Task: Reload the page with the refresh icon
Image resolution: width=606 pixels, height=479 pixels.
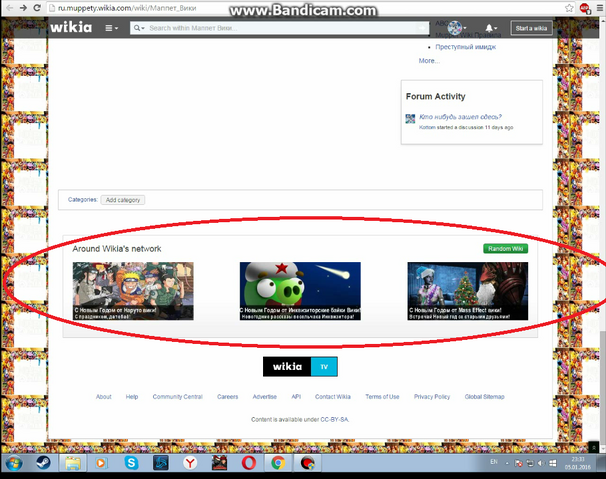Action: pos(37,8)
